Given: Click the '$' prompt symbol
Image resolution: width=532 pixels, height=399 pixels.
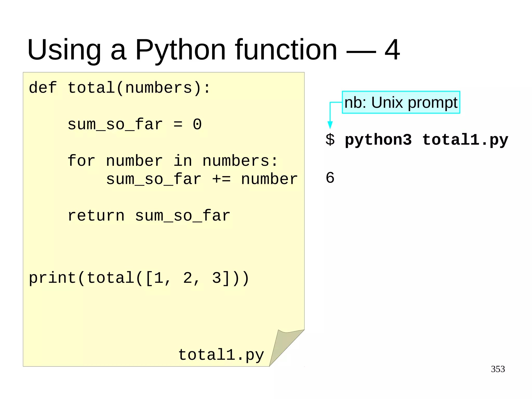Looking at the screenshot, I should tap(330, 140).
